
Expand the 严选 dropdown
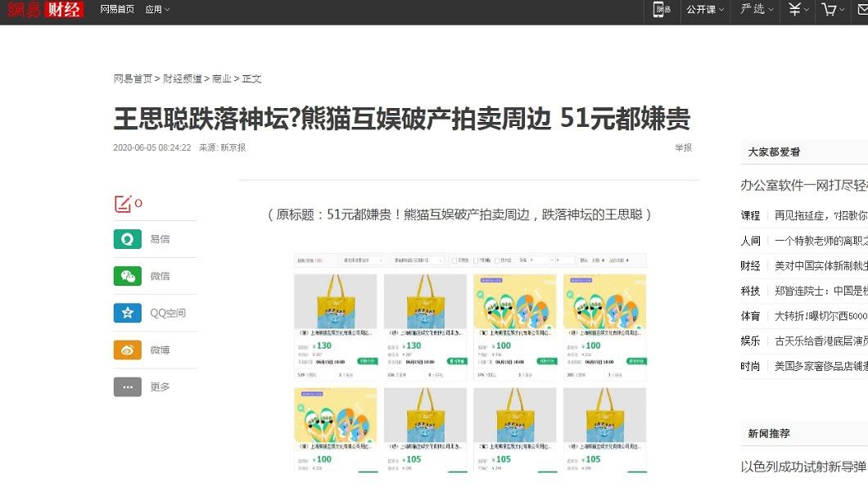[x=757, y=9]
